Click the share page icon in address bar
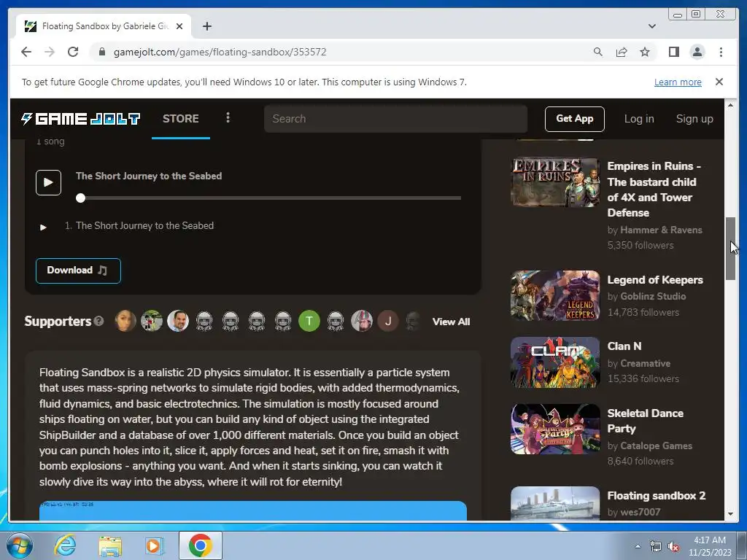This screenshot has height=560, width=747. click(622, 52)
